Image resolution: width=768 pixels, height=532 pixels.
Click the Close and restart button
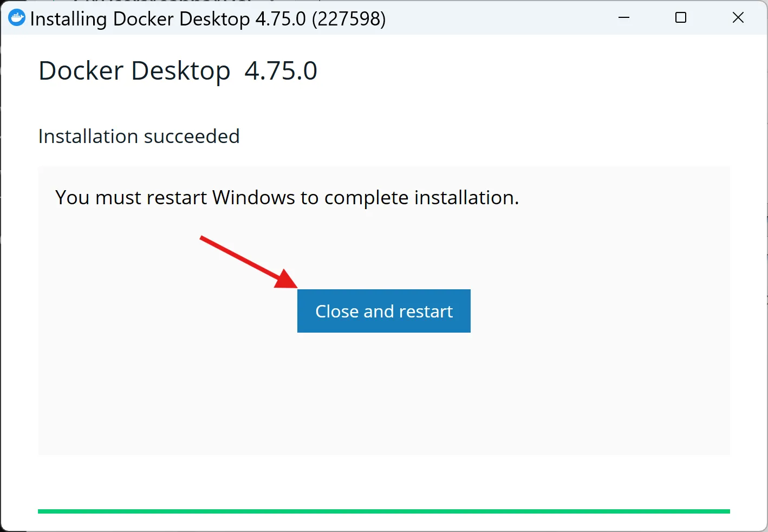(x=383, y=311)
